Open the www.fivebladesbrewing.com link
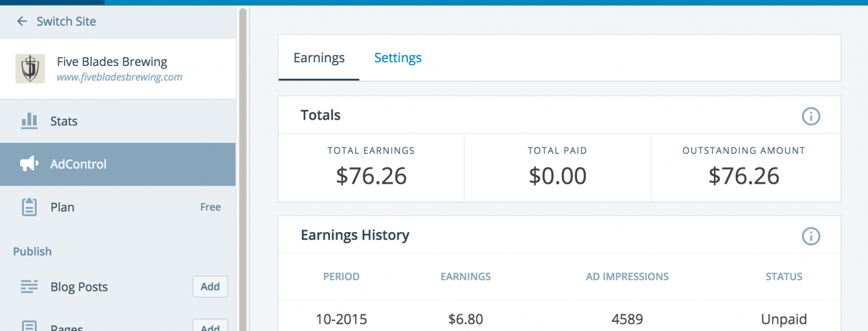 tap(119, 78)
